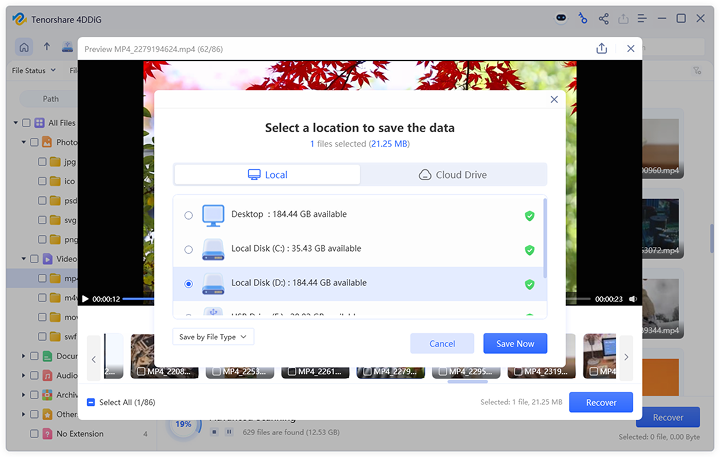Select the MP4_2295 thumbnail
720x457 pixels.
tap(466, 371)
